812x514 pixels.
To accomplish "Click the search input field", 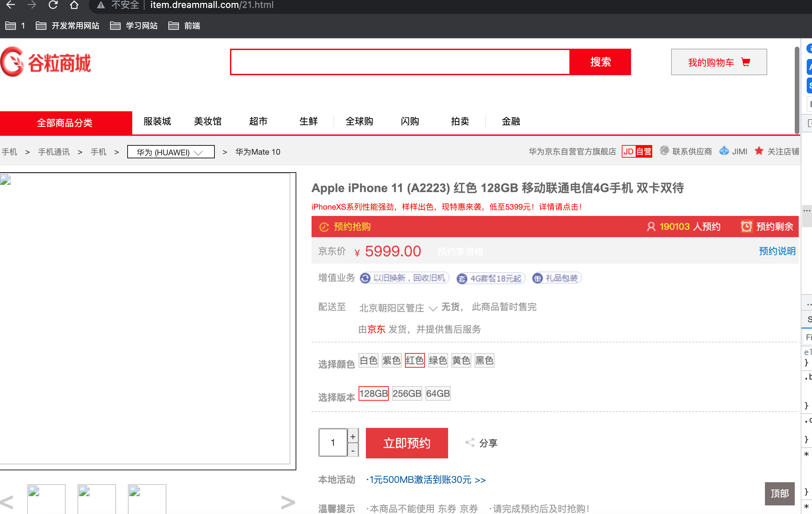I will coord(400,62).
